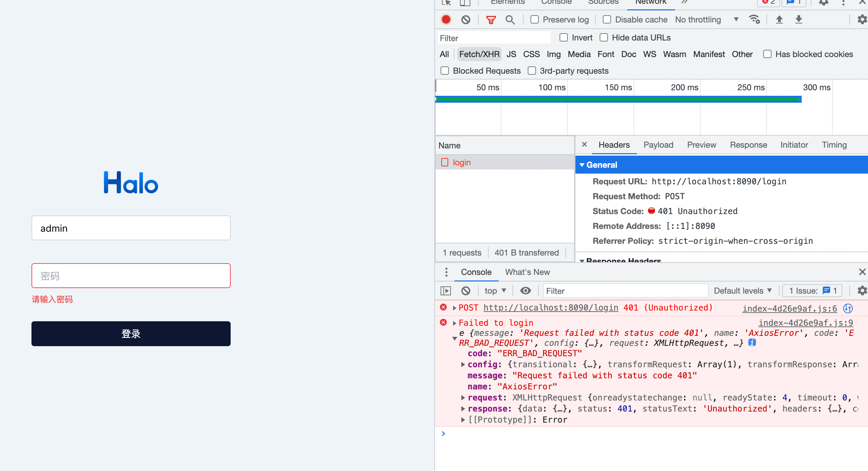
Task: Toggle Hide data URLs checkbox
Action: 604,38
